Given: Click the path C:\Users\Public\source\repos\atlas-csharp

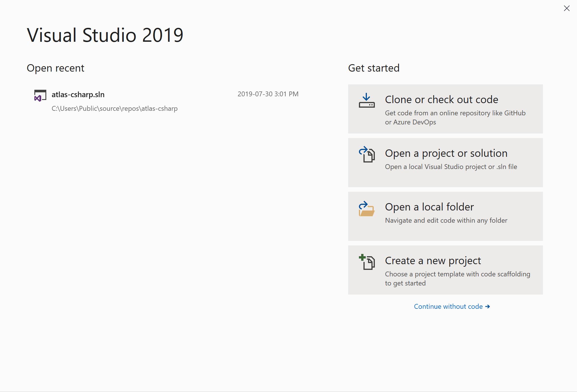Looking at the screenshot, I should pos(114,109).
